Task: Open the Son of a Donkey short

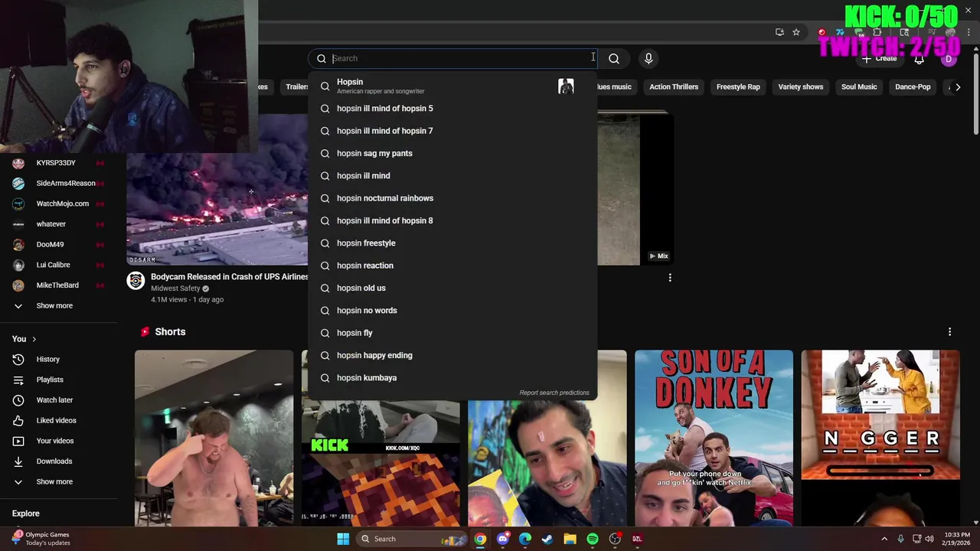Action: click(714, 438)
